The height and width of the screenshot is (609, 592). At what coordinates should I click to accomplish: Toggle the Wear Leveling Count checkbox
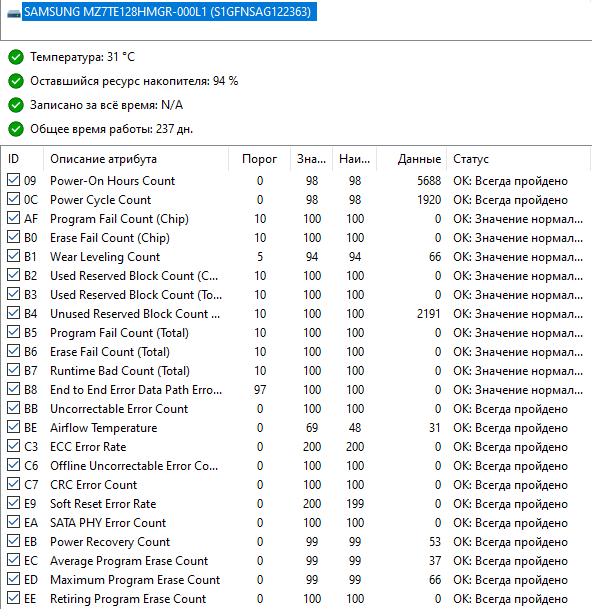tap(14, 256)
